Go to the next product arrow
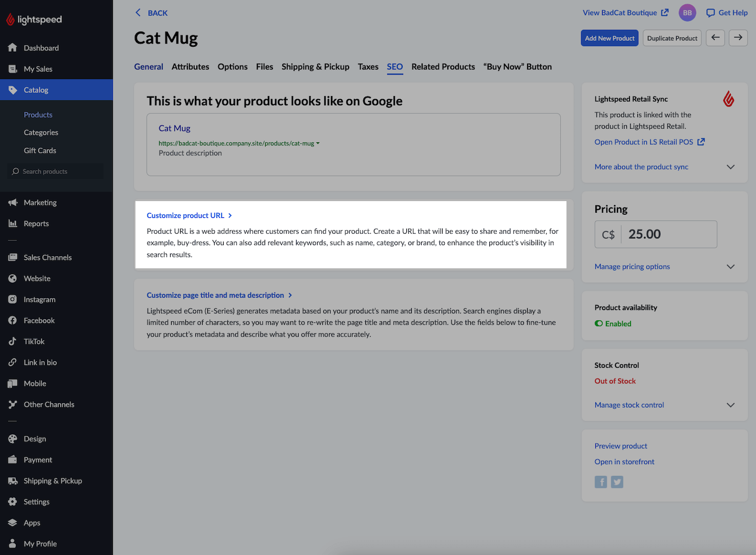Screen dimensions: 756x555 pyautogui.click(x=738, y=38)
